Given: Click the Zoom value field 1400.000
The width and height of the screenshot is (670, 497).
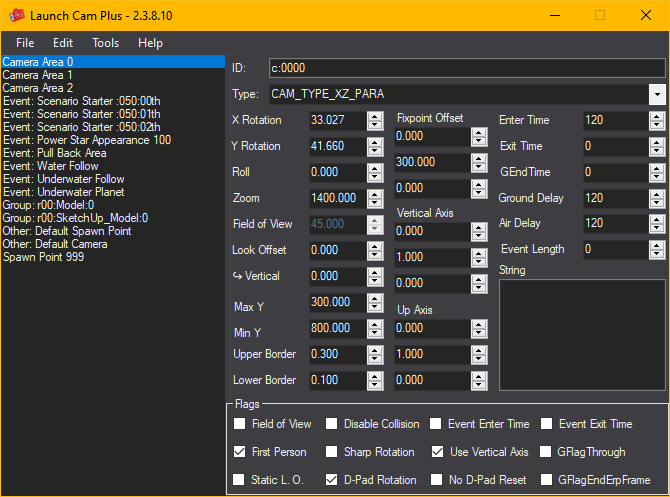Looking at the screenshot, I should coord(338,198).
